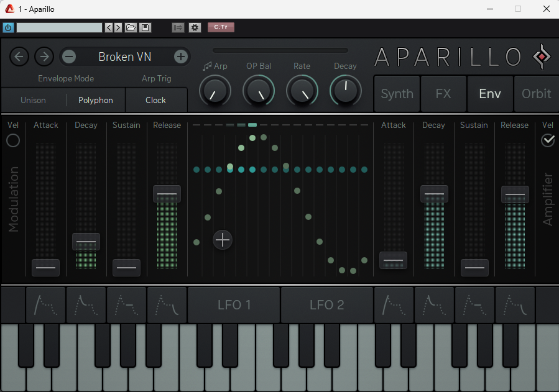Image resolution: width=559 pixels, height=392 pixels.
Task: Select Modulation release curve shape icon
Action: coord(167,305)
